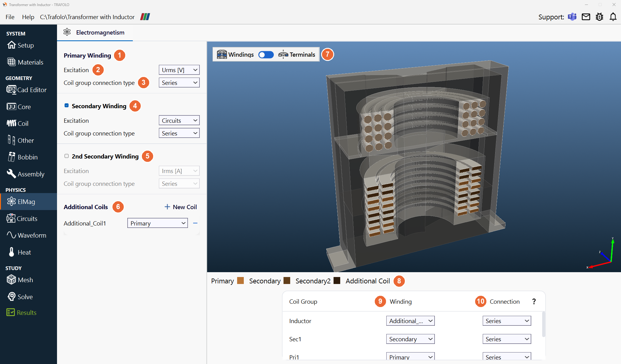The height and width of the screenshot is (364, 621).
Task: Remove Additional_Coil1 with the minus button
Action: [195, 223]
